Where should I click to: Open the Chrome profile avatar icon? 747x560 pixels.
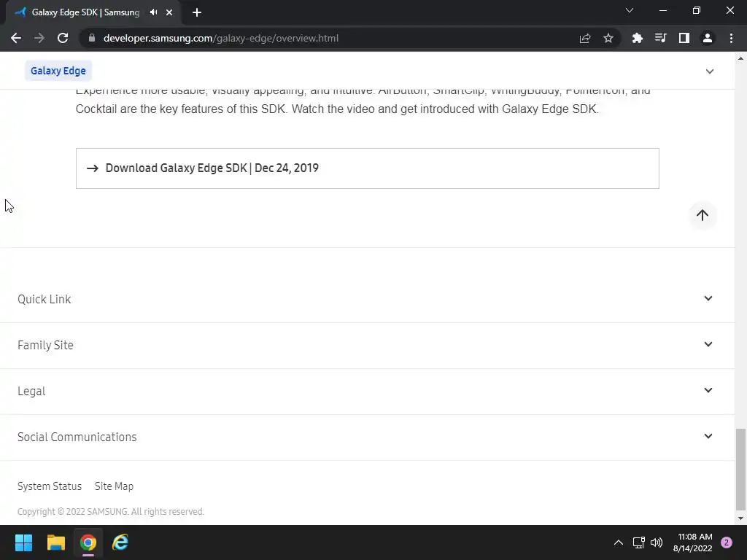708,38
